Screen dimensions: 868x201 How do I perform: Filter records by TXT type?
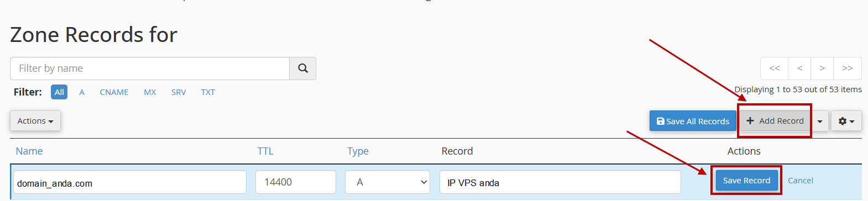[208, 92]
